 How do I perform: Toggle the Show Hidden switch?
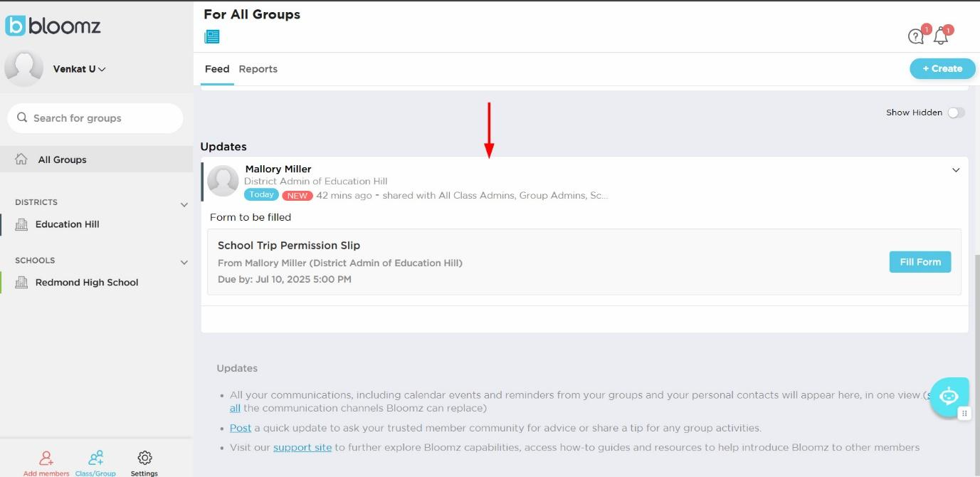tap(956, 112)
